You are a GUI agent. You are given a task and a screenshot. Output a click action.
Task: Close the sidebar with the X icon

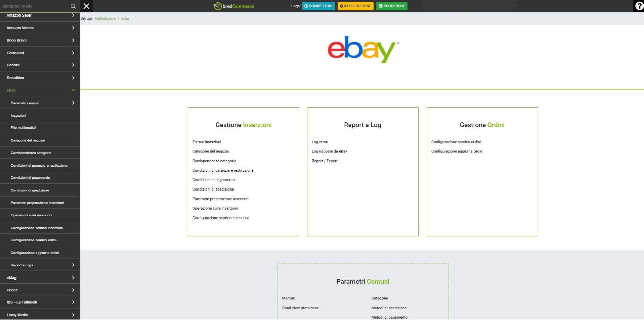tap(86, 6)
